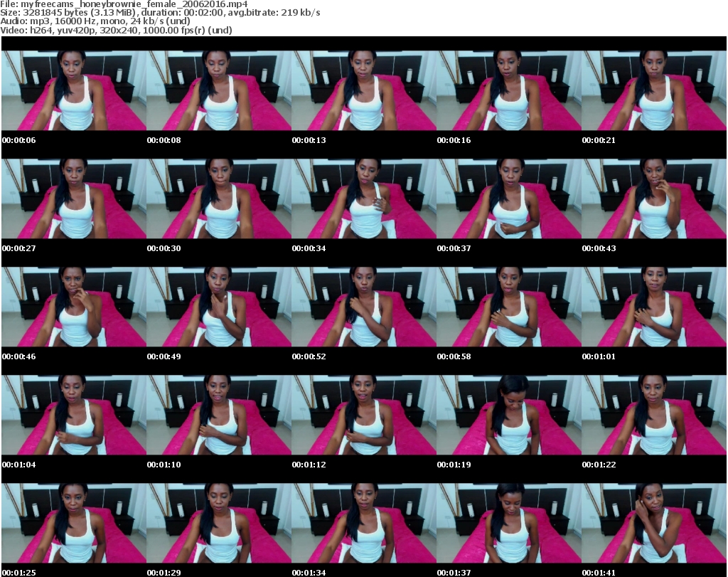The height and width of the screenshot is (577, 728).
Task: Select the thumbnail frame at 00:00:13
Action: pos(364,90)
